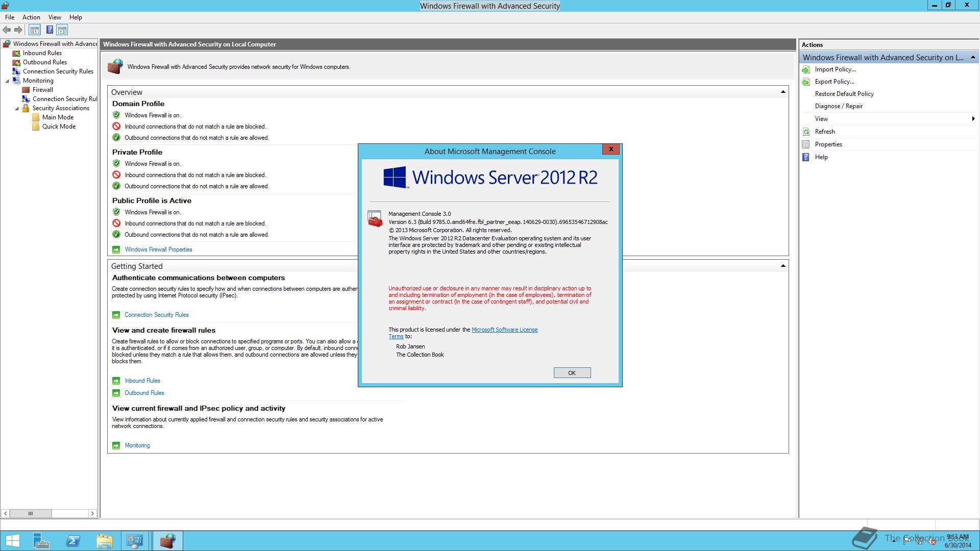
Task: Click the Properties icon in Actions pane
Action: point(806,144)
